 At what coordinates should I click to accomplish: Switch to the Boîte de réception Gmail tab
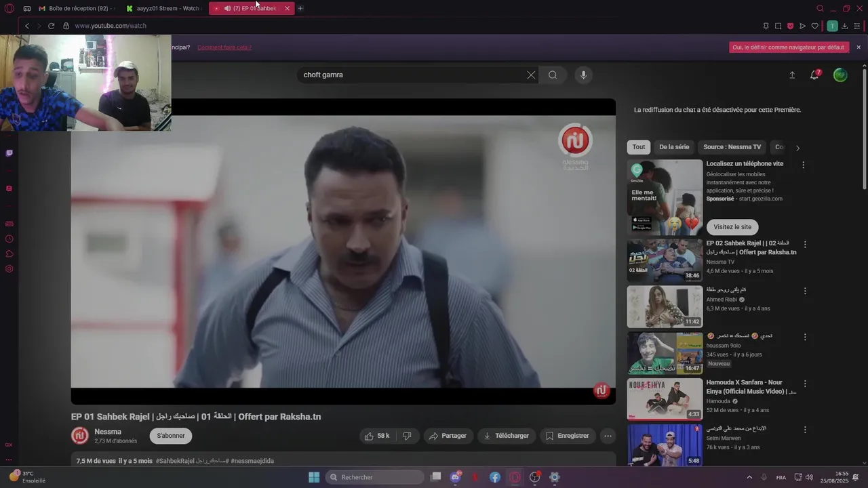point(76,8)
